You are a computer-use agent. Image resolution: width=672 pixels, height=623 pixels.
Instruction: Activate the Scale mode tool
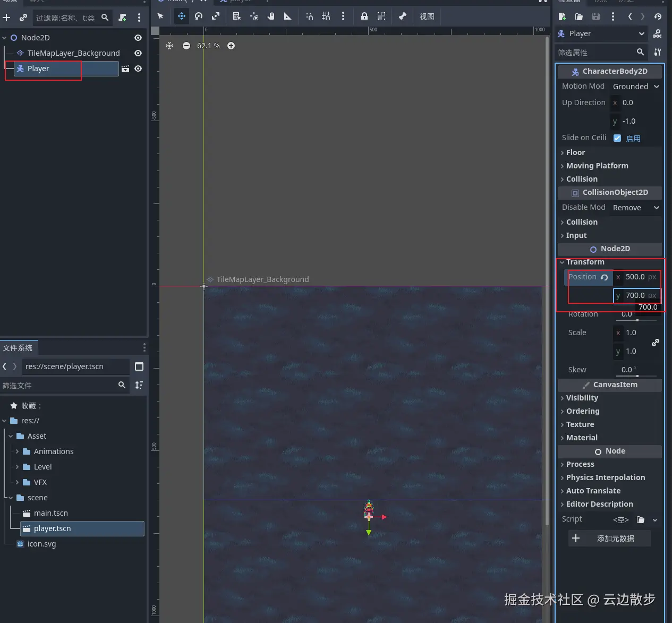tap(216, 16)
